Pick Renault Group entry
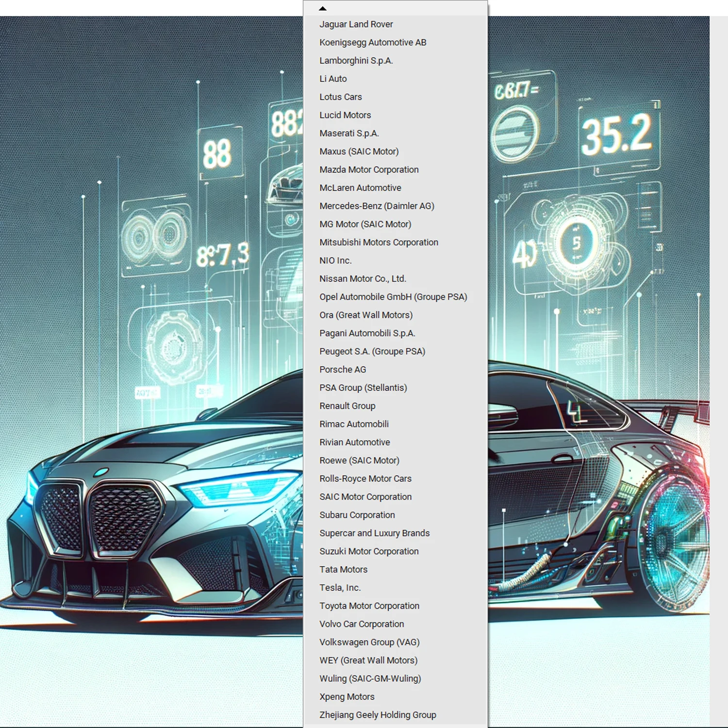 347,406
